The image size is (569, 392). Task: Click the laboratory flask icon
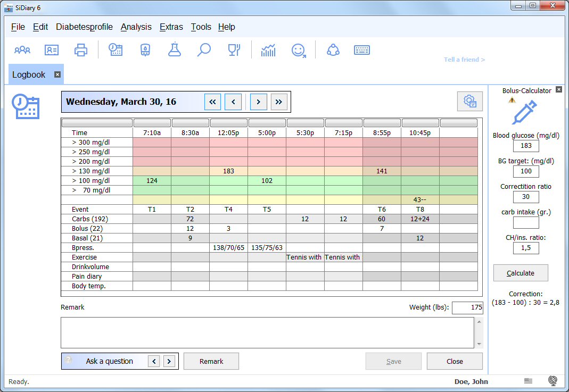click(x=174, y=50)
